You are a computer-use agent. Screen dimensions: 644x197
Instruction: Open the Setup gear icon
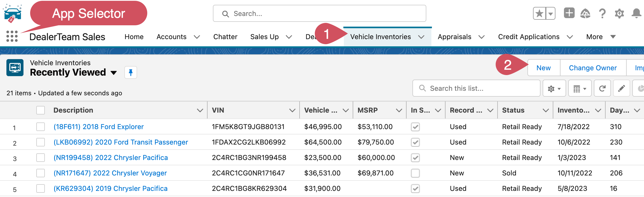(619, 13)
